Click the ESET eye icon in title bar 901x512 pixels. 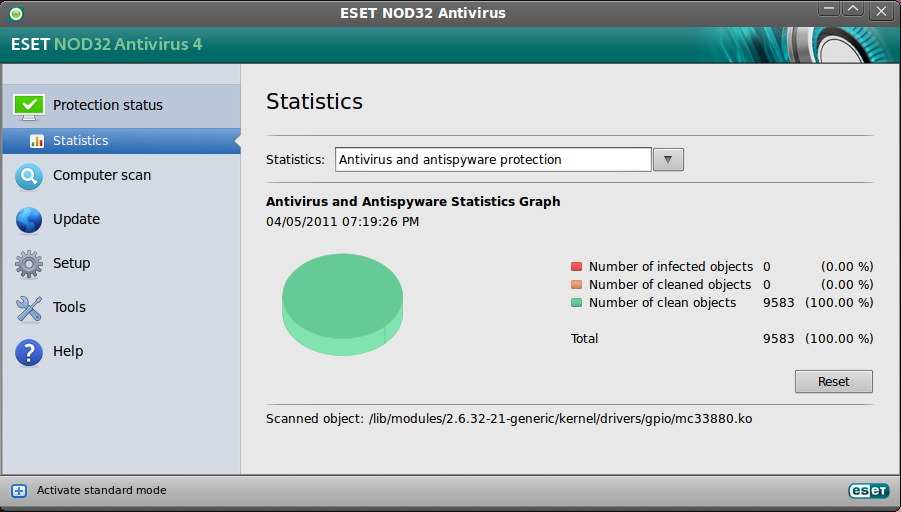(16, 13)
